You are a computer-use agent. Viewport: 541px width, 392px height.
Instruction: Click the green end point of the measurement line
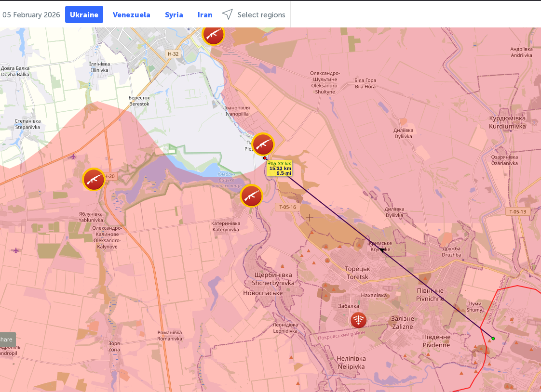pyautogui.click(x=493, y=339)
